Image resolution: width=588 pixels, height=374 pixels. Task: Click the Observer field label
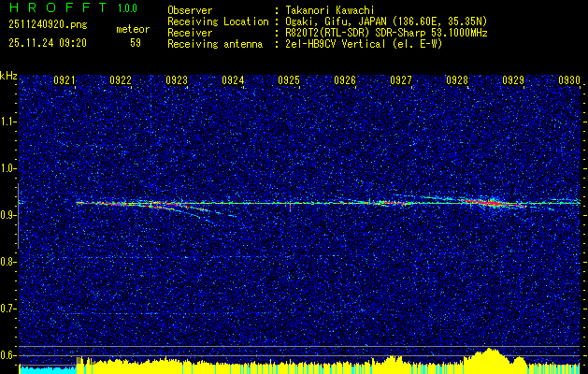[190, 10]
